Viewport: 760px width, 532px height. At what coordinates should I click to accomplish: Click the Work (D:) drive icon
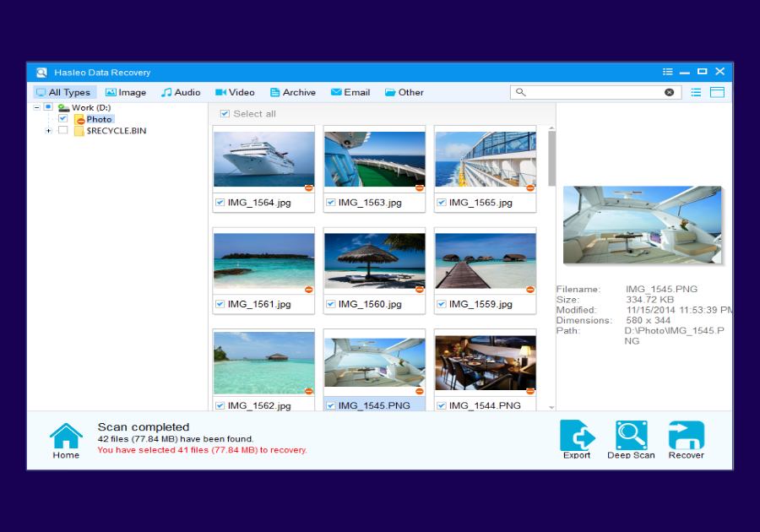click(62, 107)
